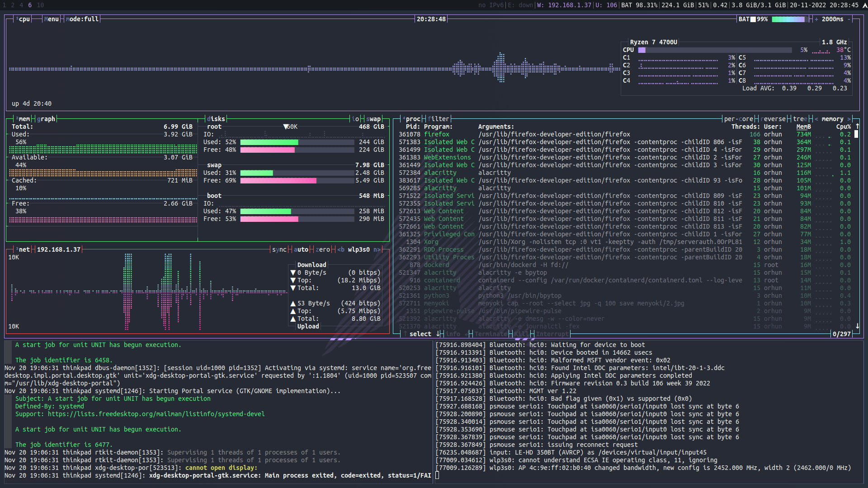Toggle memory graph view

46,119
